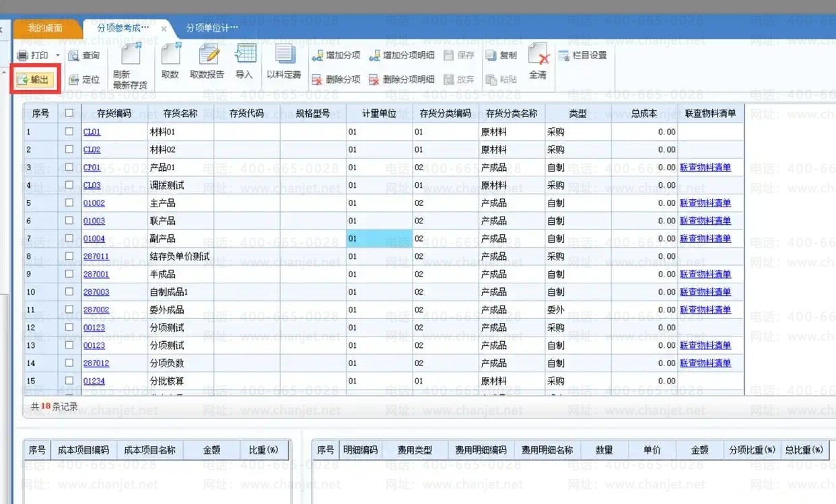Click 增加分项 to add an item
This screenshot has width=836, height=504.
pos(318,56)
